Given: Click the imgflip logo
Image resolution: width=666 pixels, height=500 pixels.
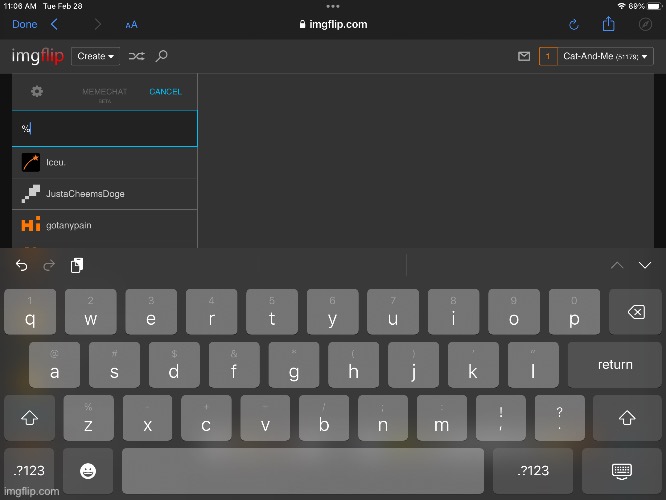Looking at the screenshot, I should tap(37, 56).
